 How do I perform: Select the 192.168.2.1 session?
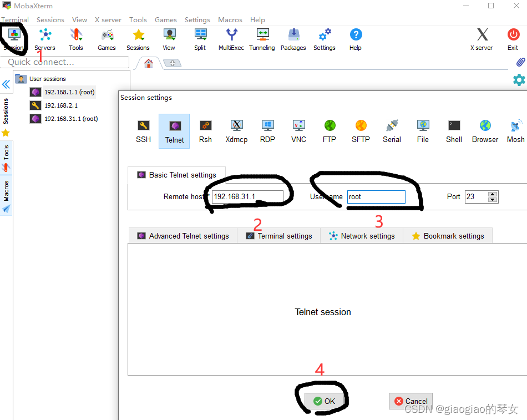[54, 105]
